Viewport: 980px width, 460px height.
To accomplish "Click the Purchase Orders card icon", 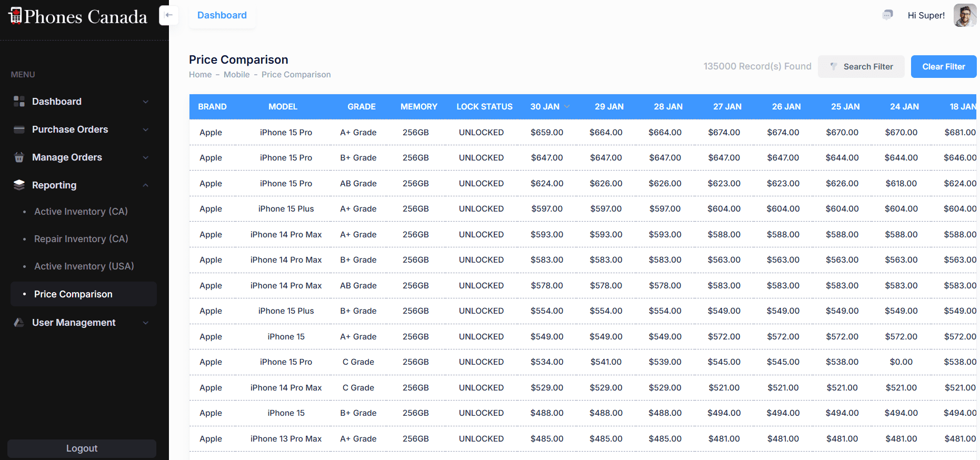I will tap(19, 129).
